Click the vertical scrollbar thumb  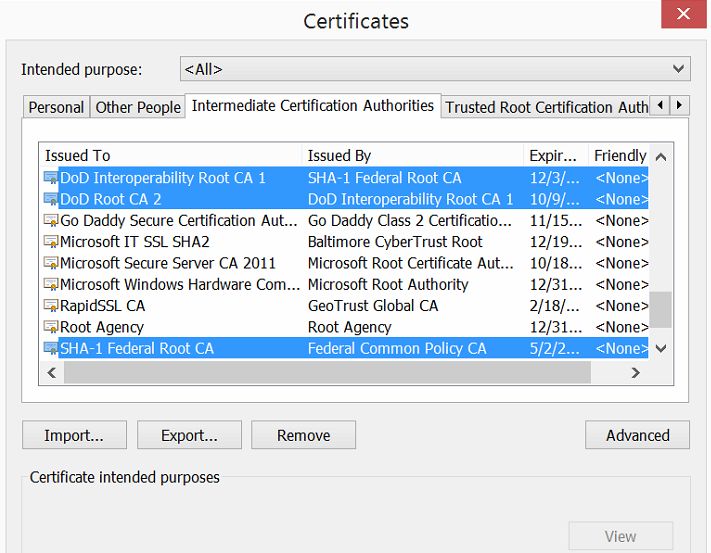[661, 310]
